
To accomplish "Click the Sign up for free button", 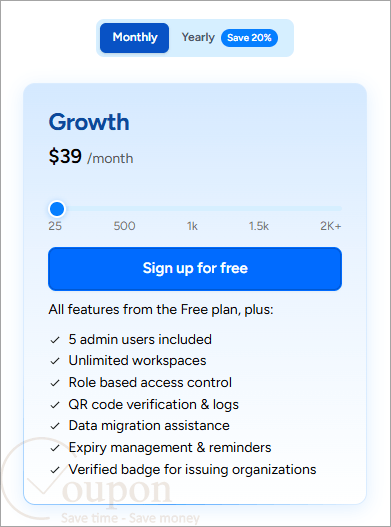I will click(195, 269).
